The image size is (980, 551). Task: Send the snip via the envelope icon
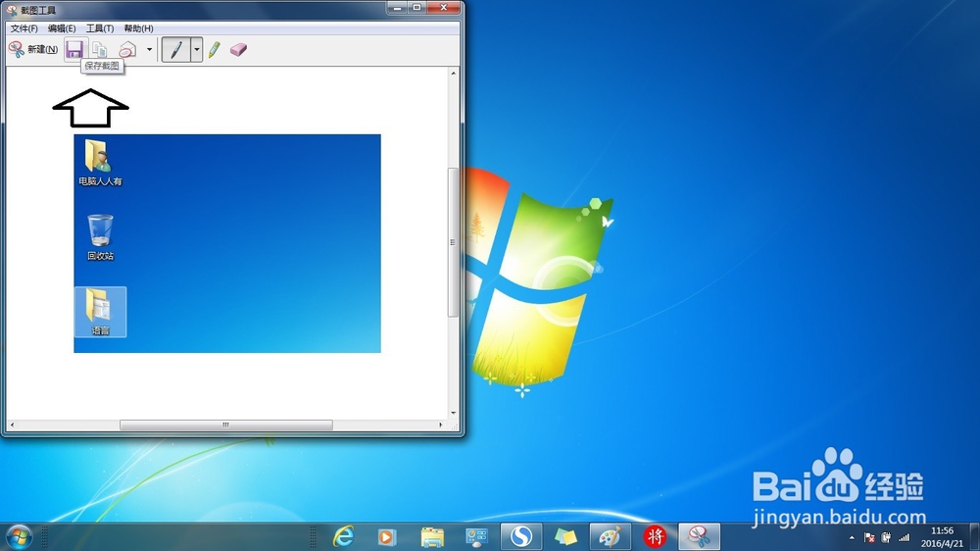127,49
